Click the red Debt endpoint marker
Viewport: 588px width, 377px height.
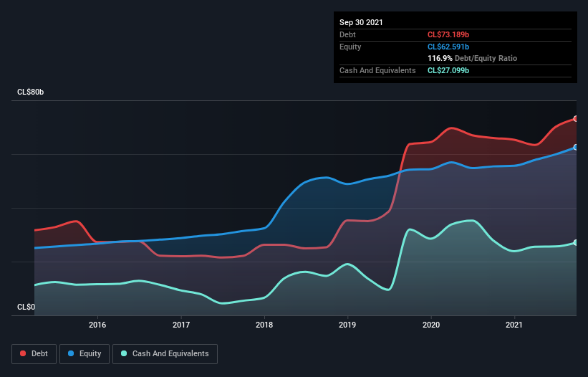pos(576,118)
